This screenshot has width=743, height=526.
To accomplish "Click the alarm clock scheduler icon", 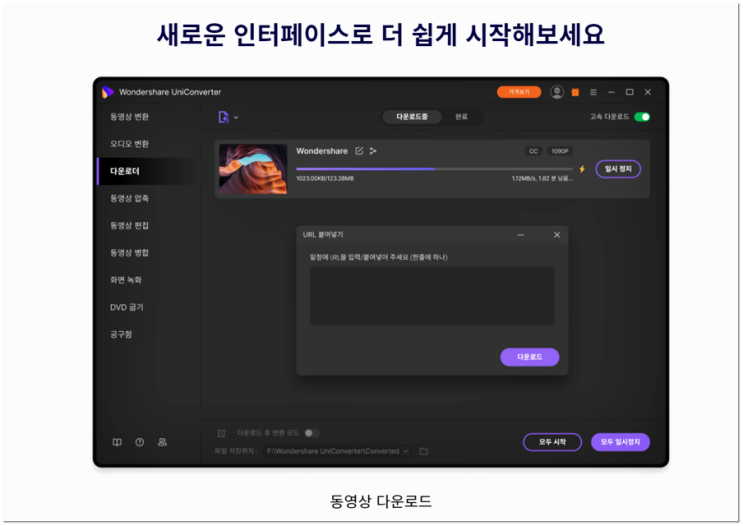I will coord(221,433).
